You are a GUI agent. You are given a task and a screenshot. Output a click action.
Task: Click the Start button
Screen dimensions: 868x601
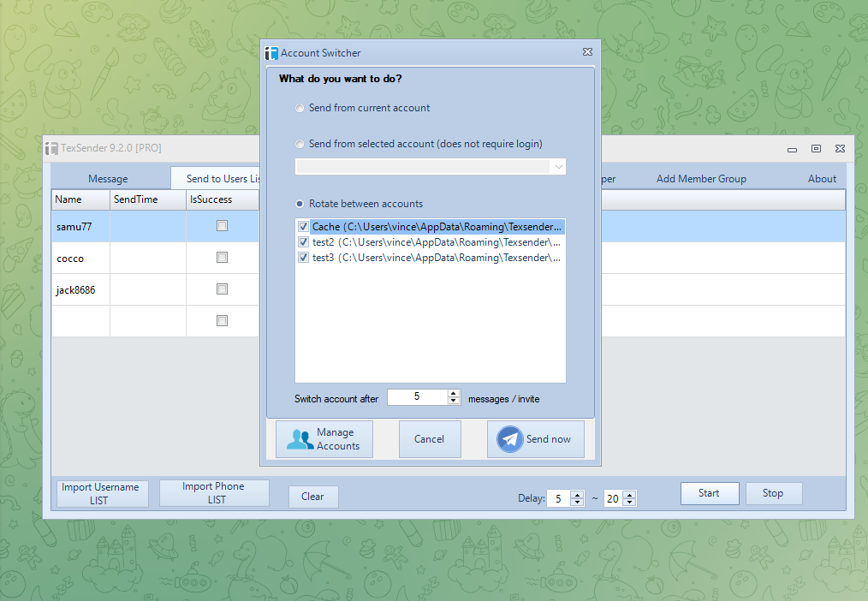(710, 494)
